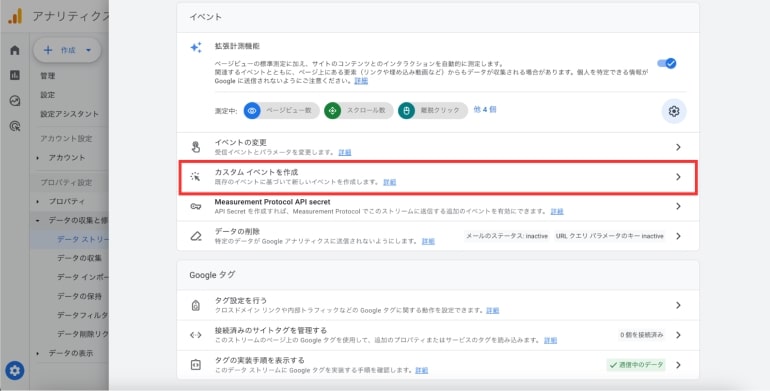Click the enhanced measurement sparkle icon
The height and width of the screenshot is (391, 770).
[196, 47]
